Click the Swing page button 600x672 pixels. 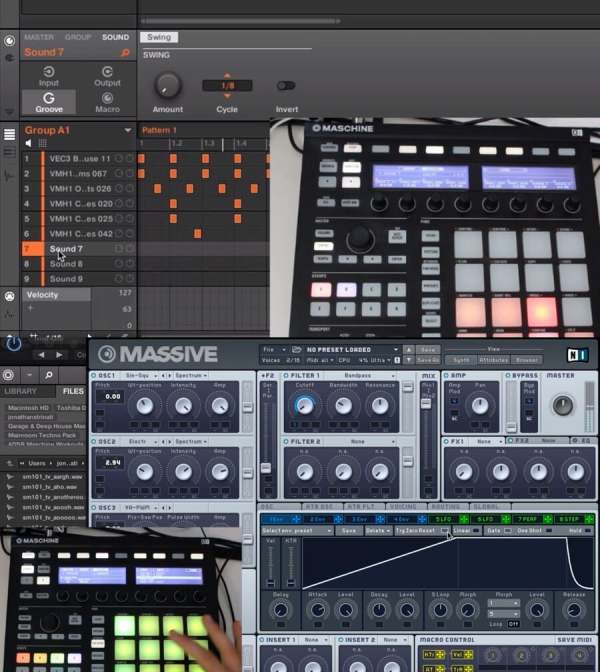tap(159, 37)
